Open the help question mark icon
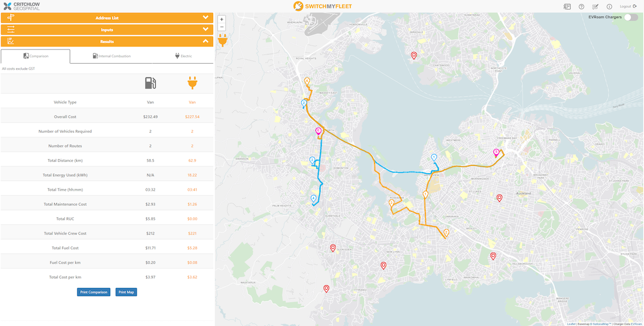The image size is (644, 326). (x=581, y=7)
